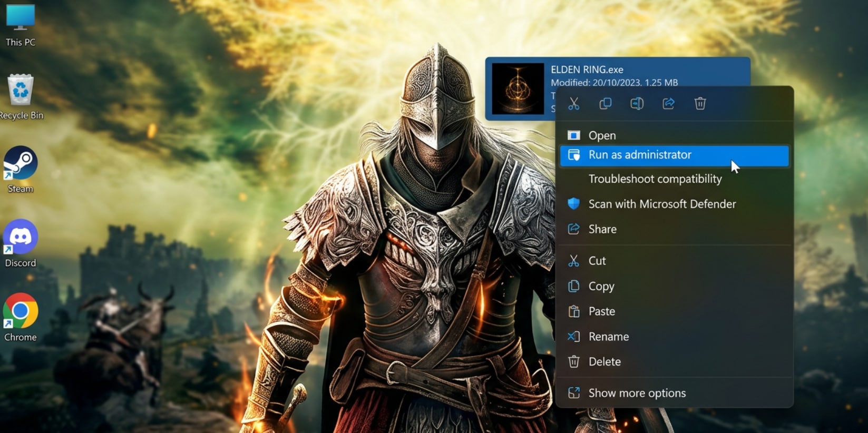The image size is (868, 433).
Task: Click the ELDEN RING.exe file name text
Action: 587,70
